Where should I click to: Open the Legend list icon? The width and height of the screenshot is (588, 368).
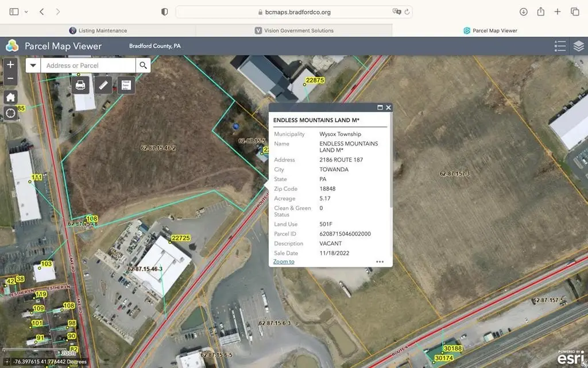(560, 46)
